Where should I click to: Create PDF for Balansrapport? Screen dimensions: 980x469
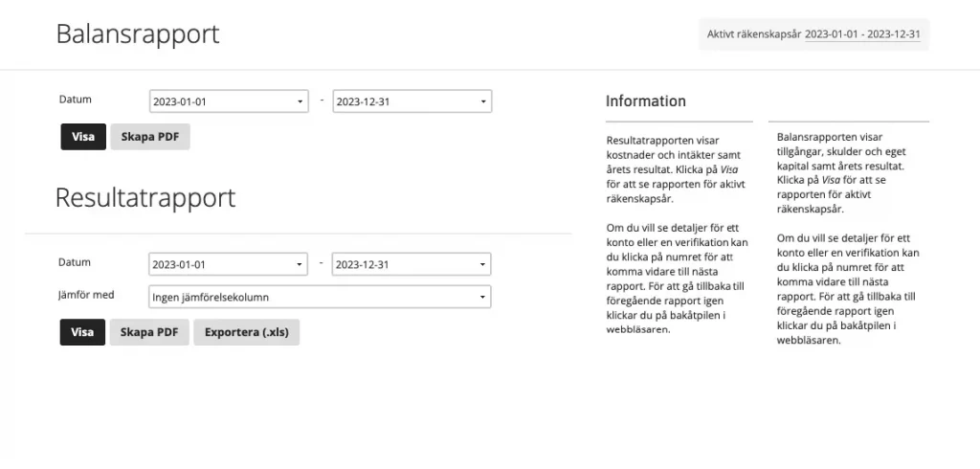click(x=150, y=137)
